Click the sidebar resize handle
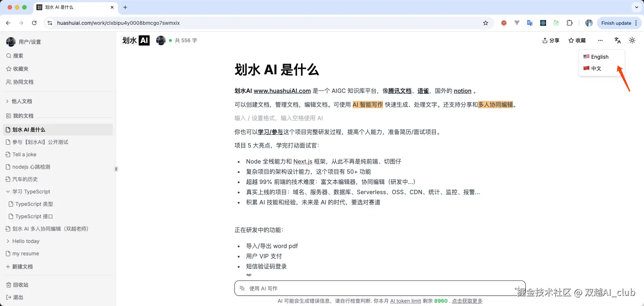This screenshot has width=644, height=306. [x=116, y=169]
